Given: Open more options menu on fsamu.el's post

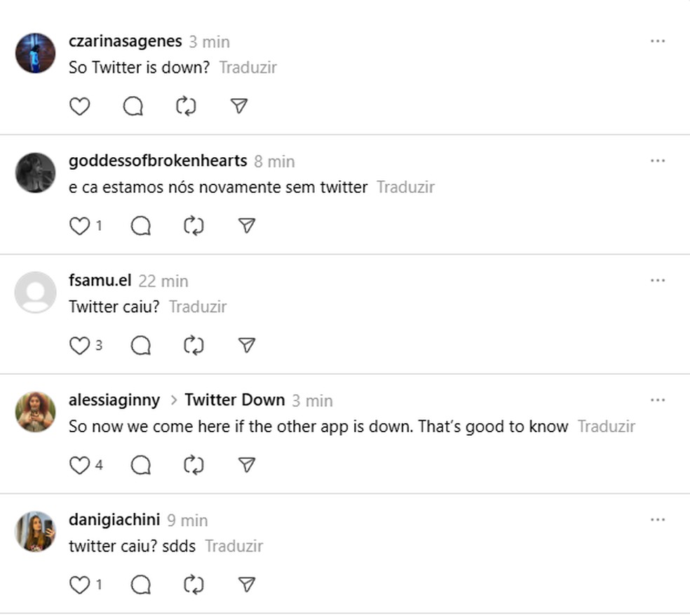Looking at the screenshot, I should click(658, 281).
